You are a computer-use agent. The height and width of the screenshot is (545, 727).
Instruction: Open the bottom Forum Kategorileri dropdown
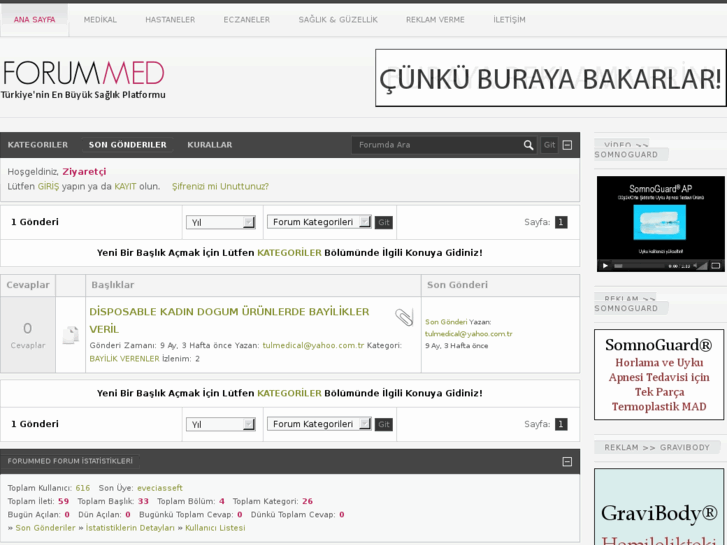coord(319,424)
